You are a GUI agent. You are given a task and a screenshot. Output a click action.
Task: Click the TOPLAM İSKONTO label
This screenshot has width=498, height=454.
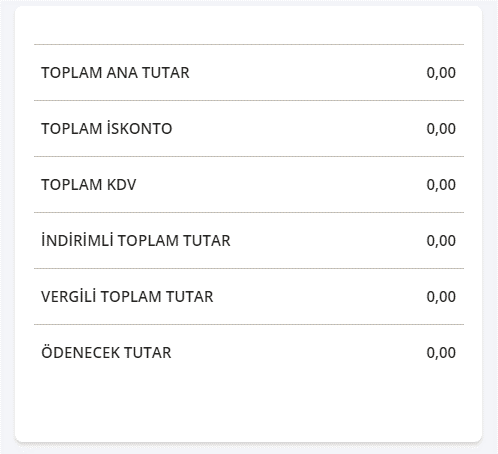tap(107, 128)
